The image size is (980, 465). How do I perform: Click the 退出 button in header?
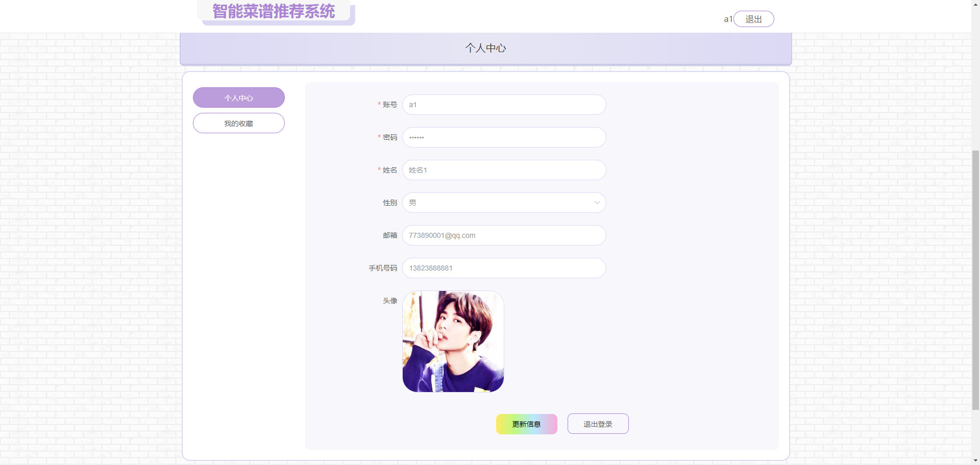pyautogui.click(x=754, y=19)
